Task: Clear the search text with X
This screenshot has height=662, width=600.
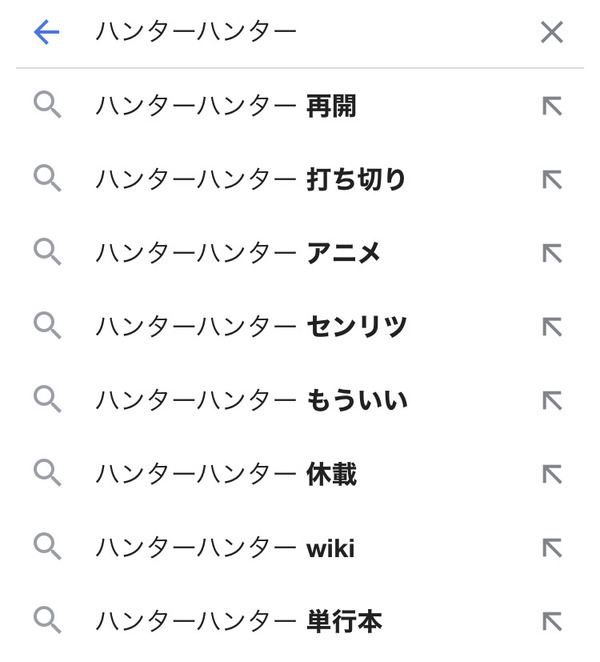Action: pos(551,33)
